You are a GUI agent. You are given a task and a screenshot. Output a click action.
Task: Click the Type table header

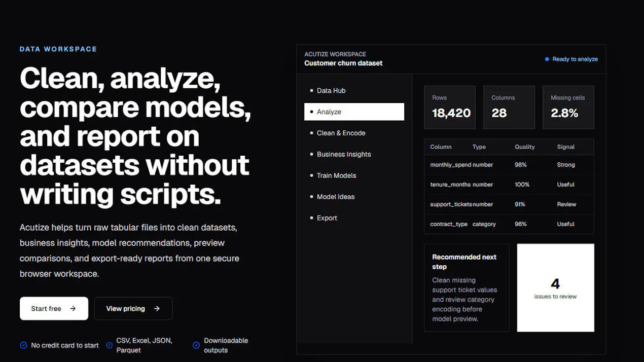pyautogui.click(x=479, y=147)
